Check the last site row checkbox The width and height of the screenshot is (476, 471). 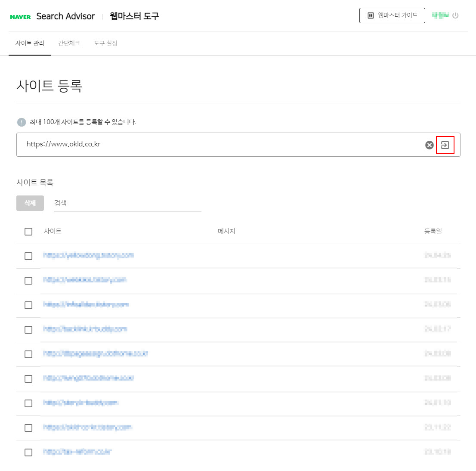coord(28,452)
